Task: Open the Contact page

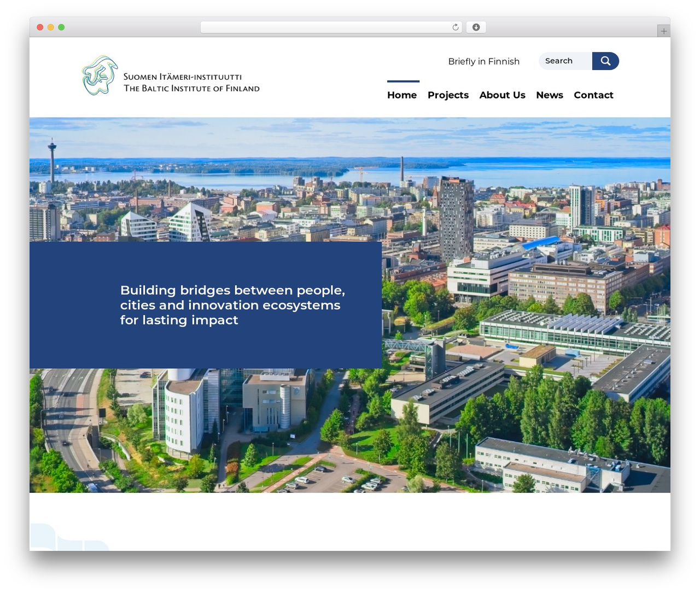Action: (593, 95)
